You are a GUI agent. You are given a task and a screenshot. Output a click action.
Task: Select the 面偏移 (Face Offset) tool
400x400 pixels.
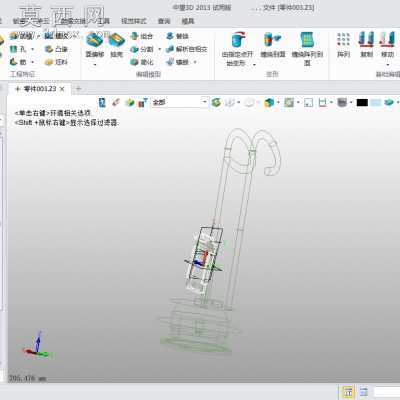95,46
